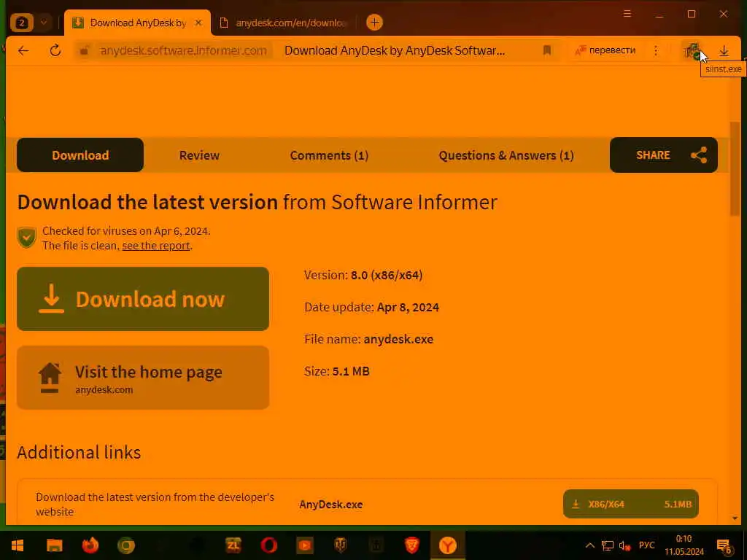Image resolution: width=747 pixels, height=560 pixels.
Task: Open the siinst.exe downloaded file icon
Action: (692, 51)
